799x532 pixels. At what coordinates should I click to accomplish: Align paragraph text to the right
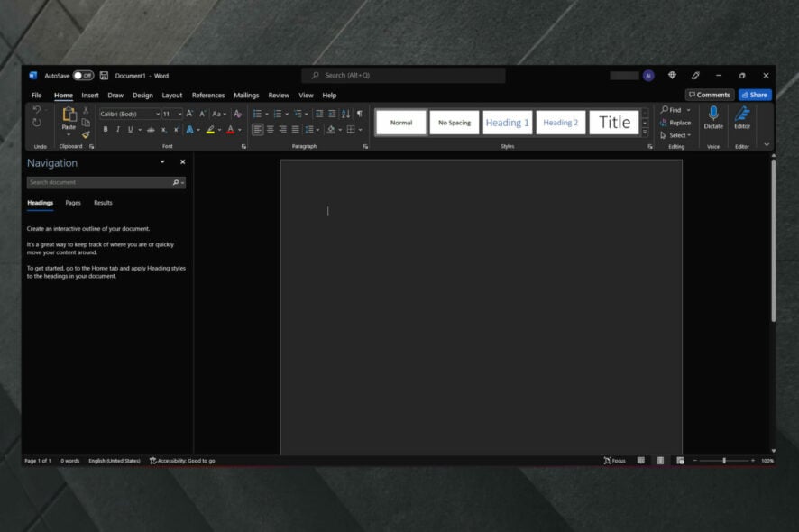(283, 130)
